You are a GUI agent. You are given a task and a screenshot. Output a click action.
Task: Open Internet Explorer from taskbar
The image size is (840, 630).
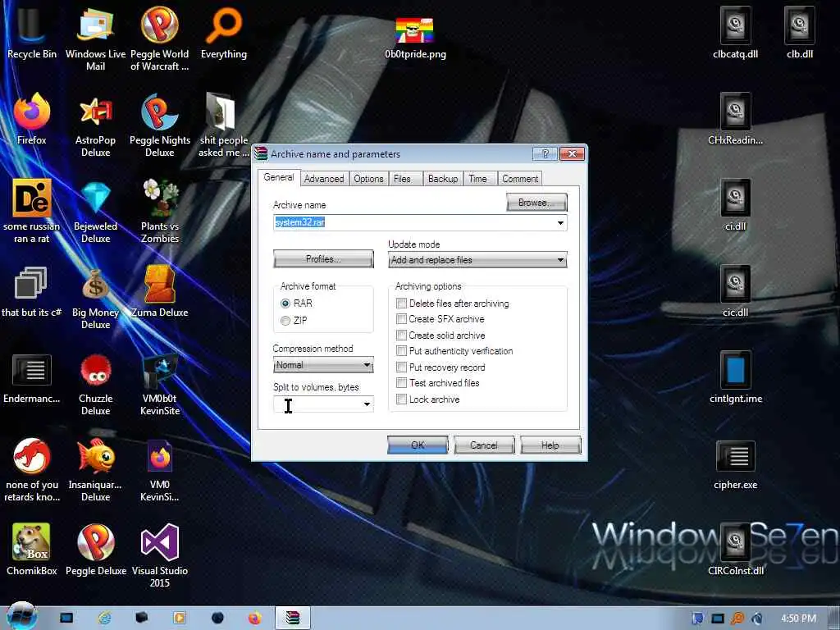pyautogui.click(x=104, y=618)
